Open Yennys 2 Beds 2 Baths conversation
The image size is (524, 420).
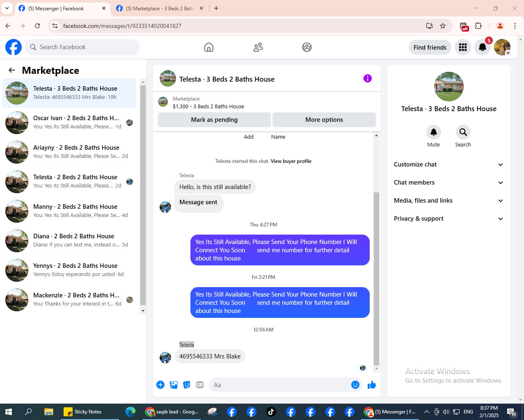point(69,270)
